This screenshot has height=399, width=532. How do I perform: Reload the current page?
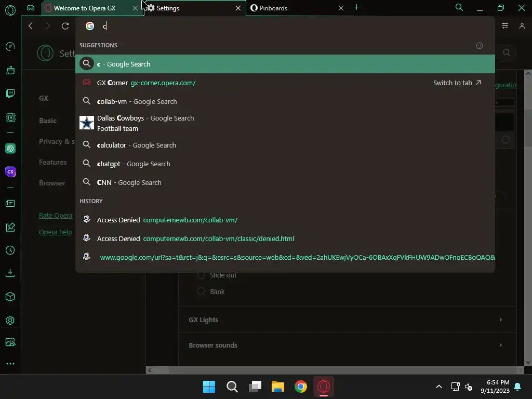(x=65, y=26)
